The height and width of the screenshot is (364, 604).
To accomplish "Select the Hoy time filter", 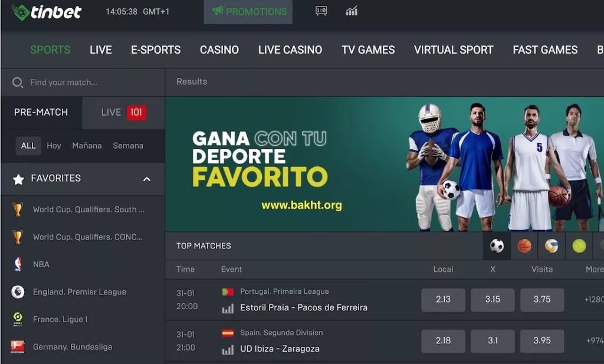I will click(x=54, y=146).
